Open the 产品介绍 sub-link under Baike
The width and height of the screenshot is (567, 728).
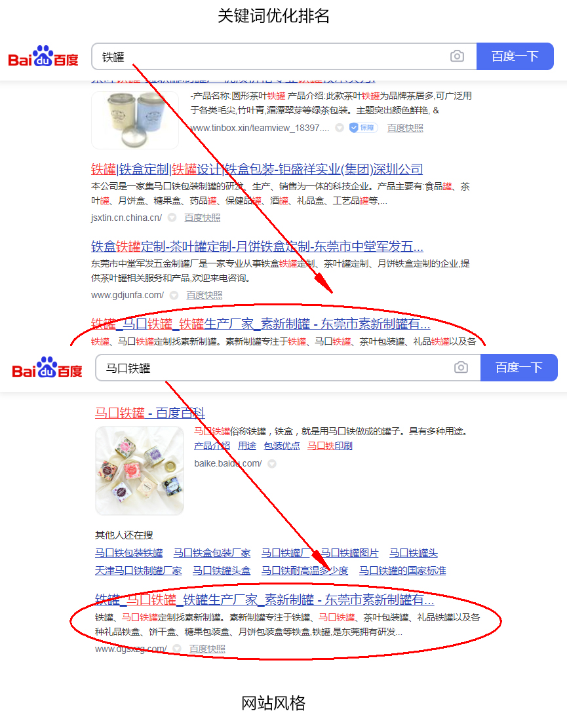[212, 446]
